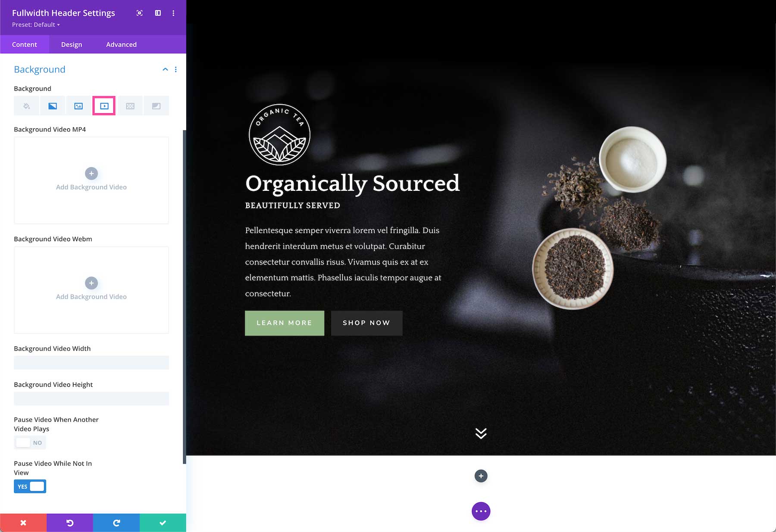Switch to the Design tab

72,44
